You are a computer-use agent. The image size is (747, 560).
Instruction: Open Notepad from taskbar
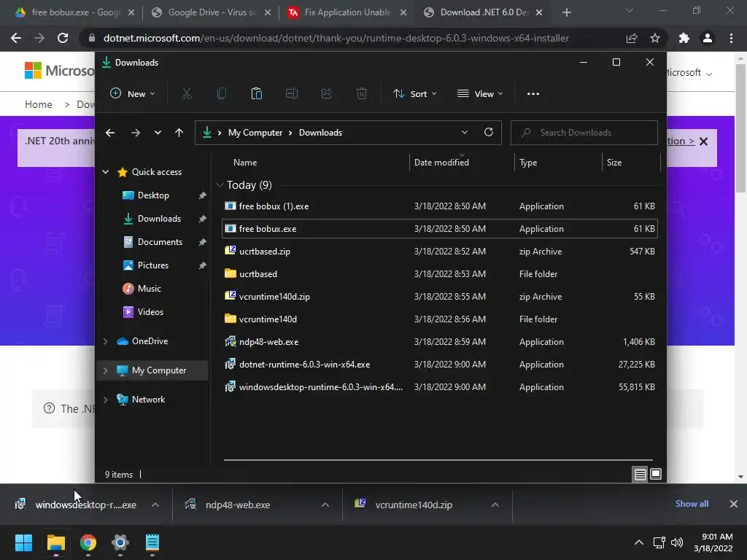[152, 542]
